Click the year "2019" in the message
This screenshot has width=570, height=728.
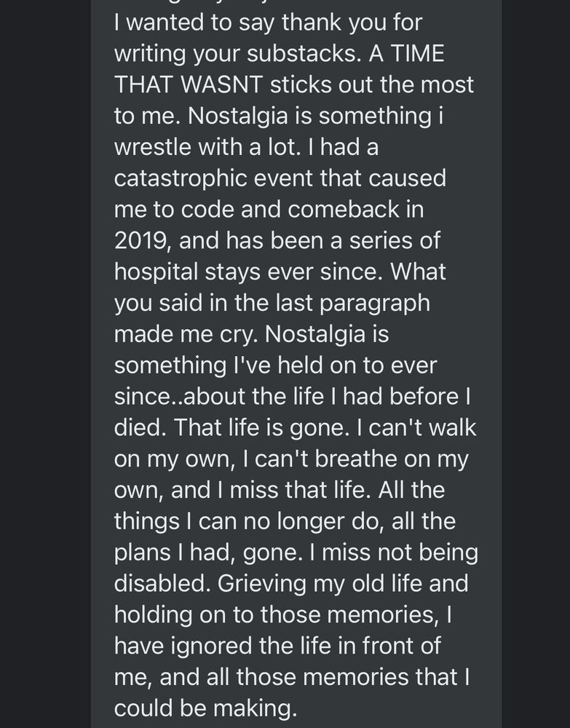pos(140,241)
